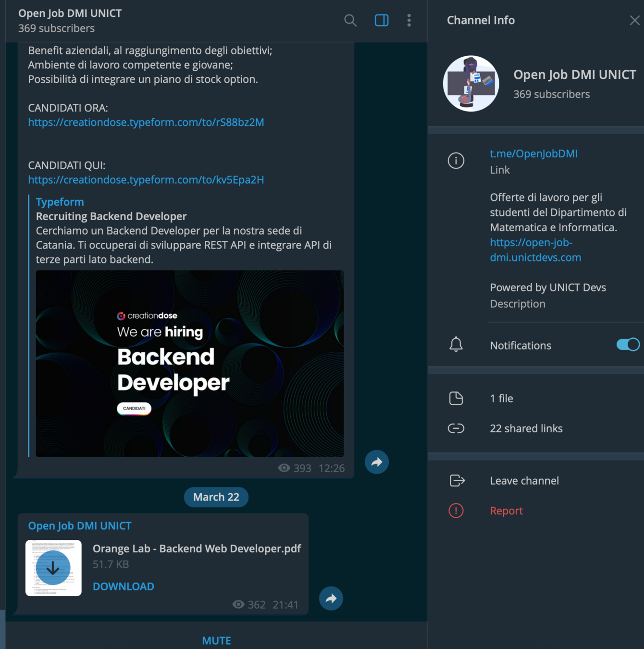
Task: Click the Open Job DMI UNICT chat header title
Action: pyautogui.click(x=70, y=13)
